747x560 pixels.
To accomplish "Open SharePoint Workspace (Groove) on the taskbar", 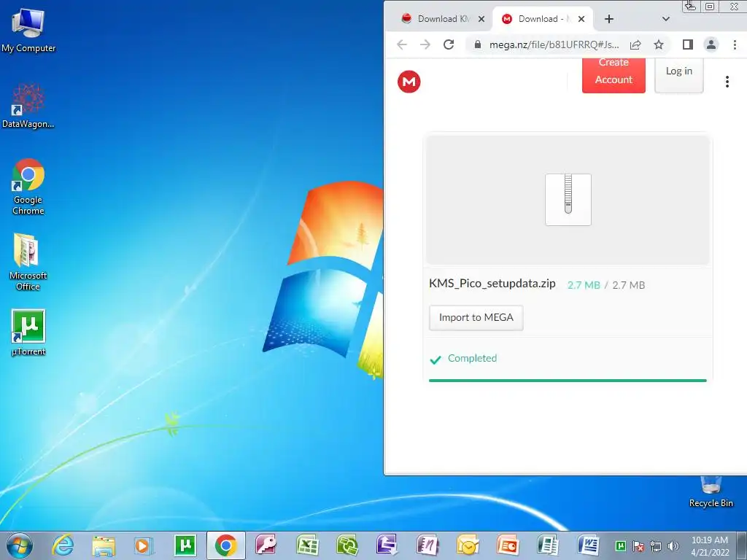I will (347, 545).
